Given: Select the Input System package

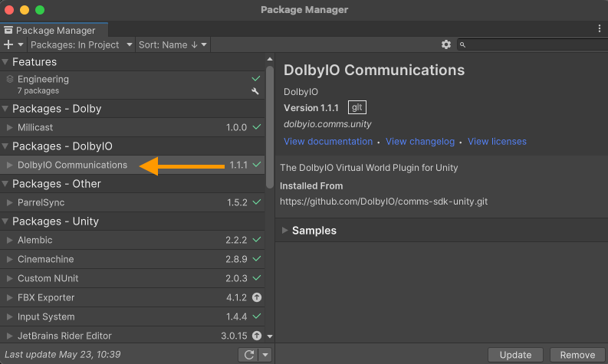Looking at the screenshot, I should (x=132, y=316).
